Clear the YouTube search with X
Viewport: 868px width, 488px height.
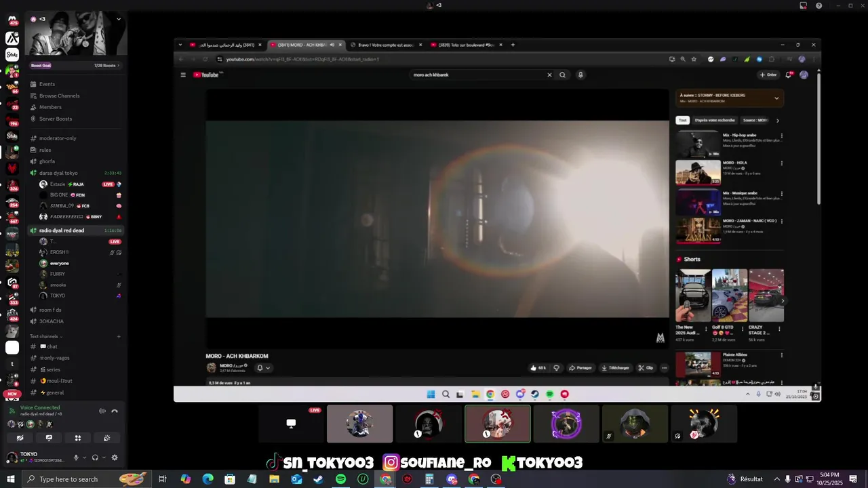click(549, 75)
